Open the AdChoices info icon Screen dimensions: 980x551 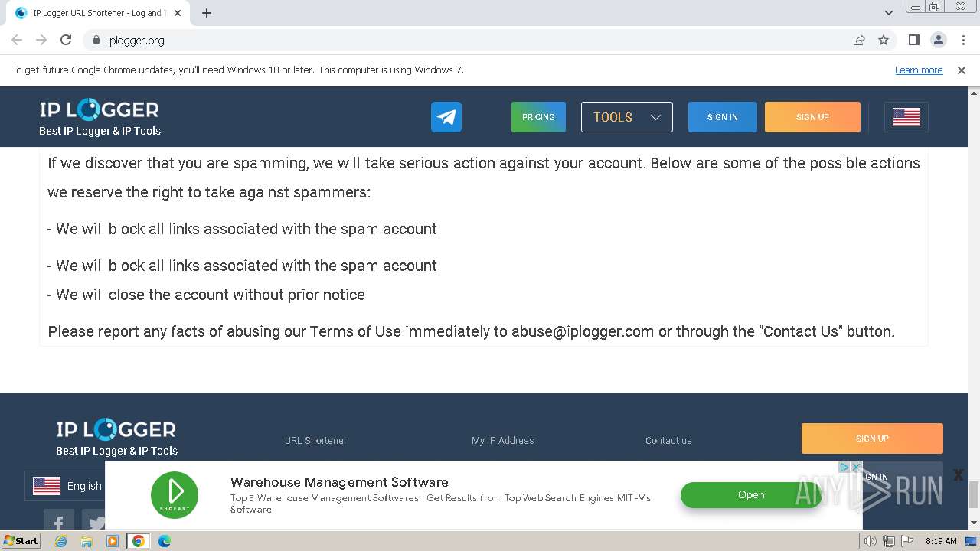click(844, 467)
